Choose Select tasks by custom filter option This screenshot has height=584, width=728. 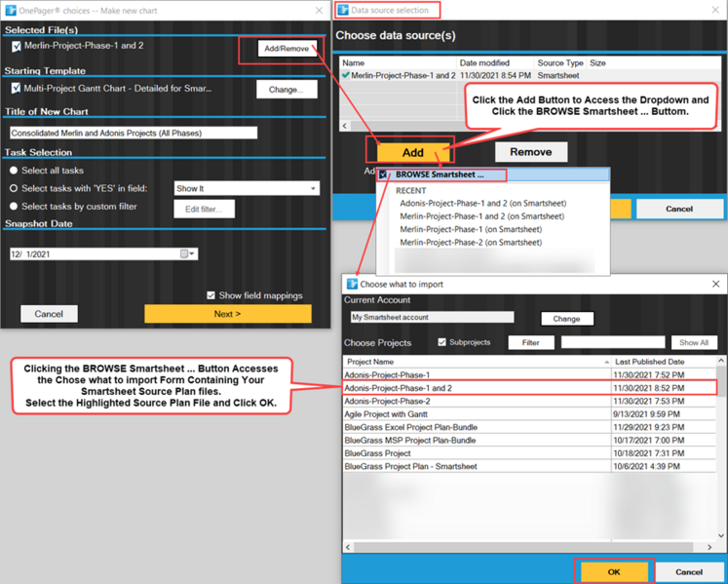14,207
